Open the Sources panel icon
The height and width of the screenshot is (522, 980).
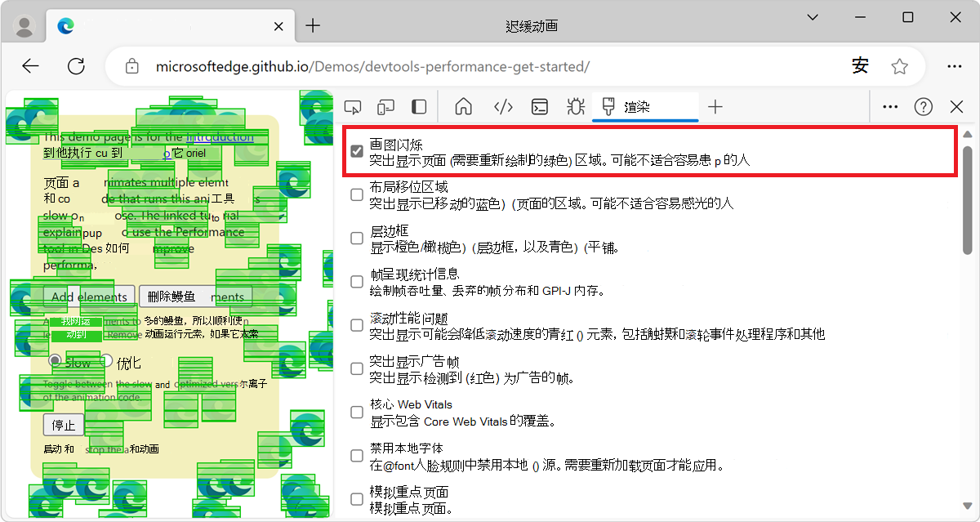click(x=502, y=106)
